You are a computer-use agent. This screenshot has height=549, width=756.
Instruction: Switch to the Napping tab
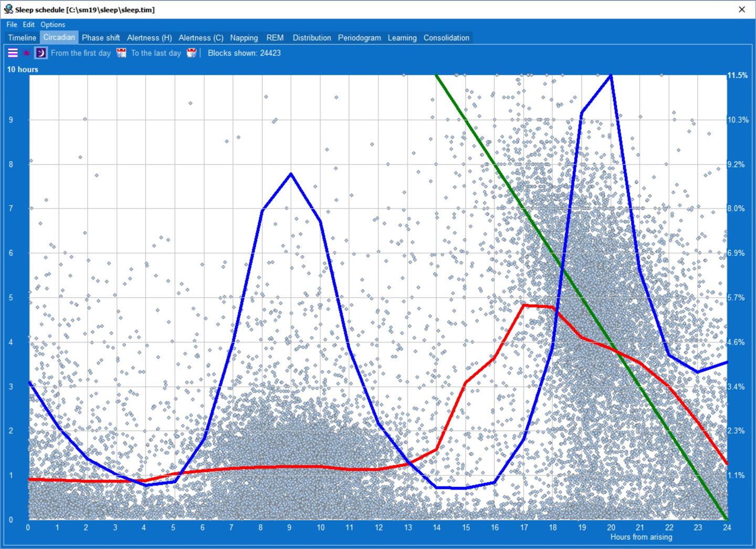244,38
